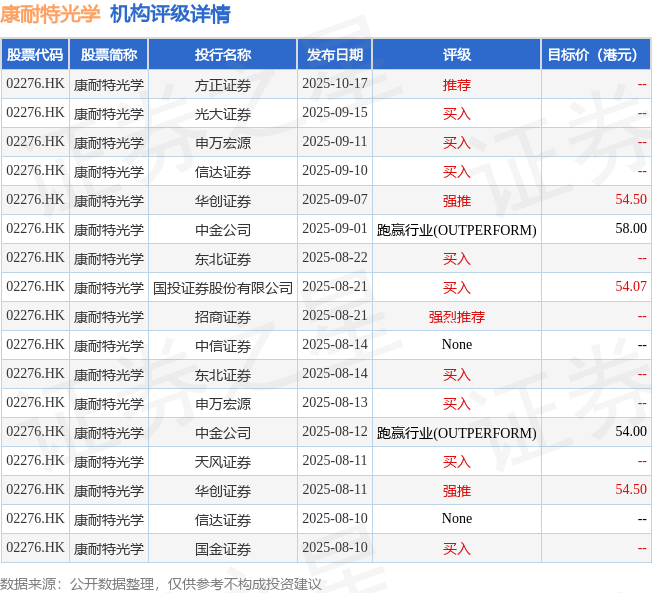The width and height of the screenshot is (652, 593).
Task: Select the date 2025-08-22
Action: [335, 258]
